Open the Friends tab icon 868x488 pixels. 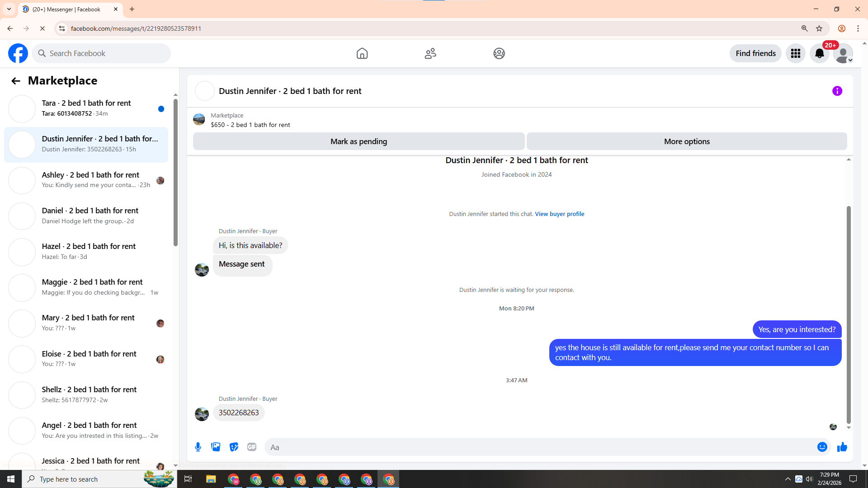point(430,53)
